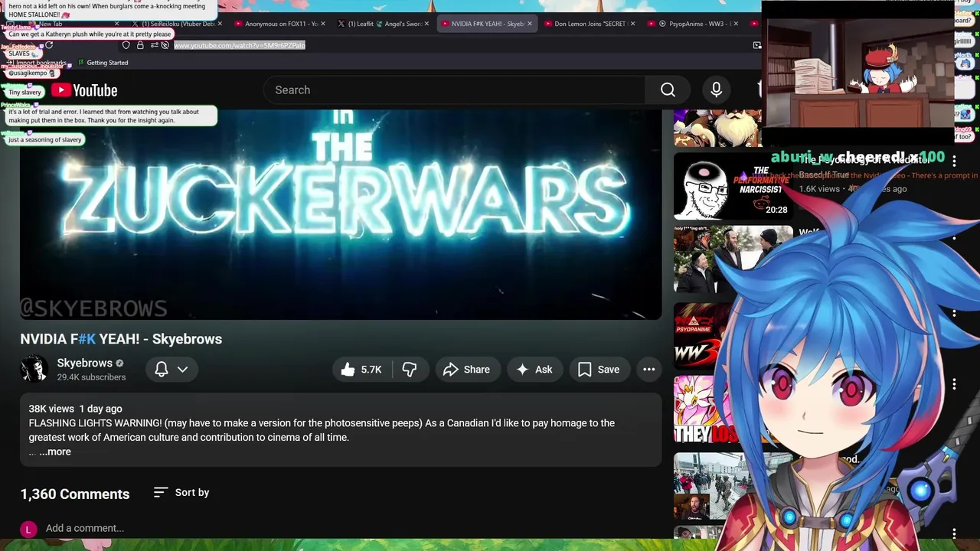Click the Ask button
This screenshot has height=551, width=980.
coord(534,370)
